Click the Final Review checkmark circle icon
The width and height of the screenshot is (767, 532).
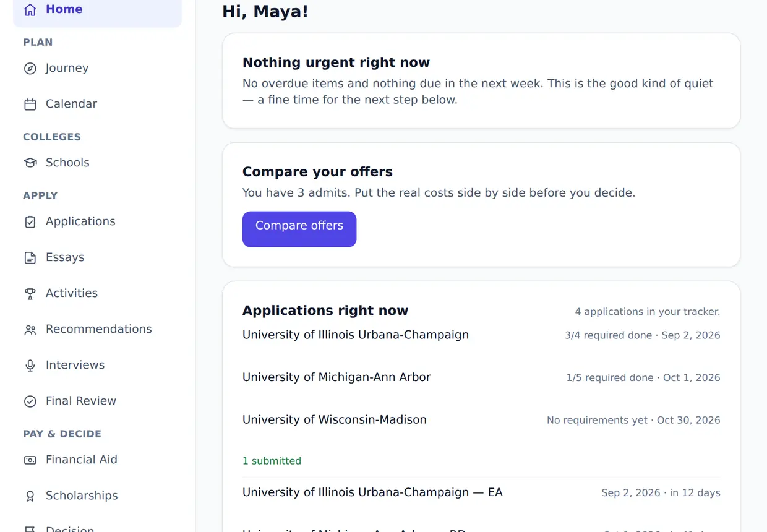click(x=30, y=401)
